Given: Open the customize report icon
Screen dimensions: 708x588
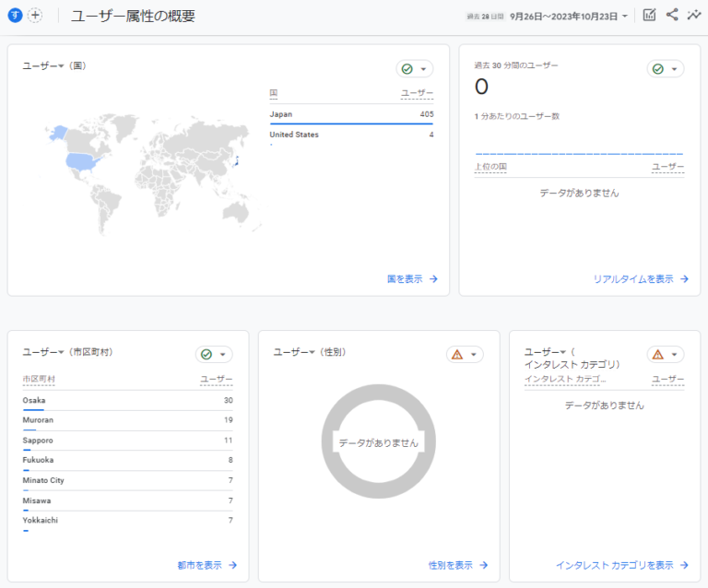Looking at the screenshot, I should point(649,16).
